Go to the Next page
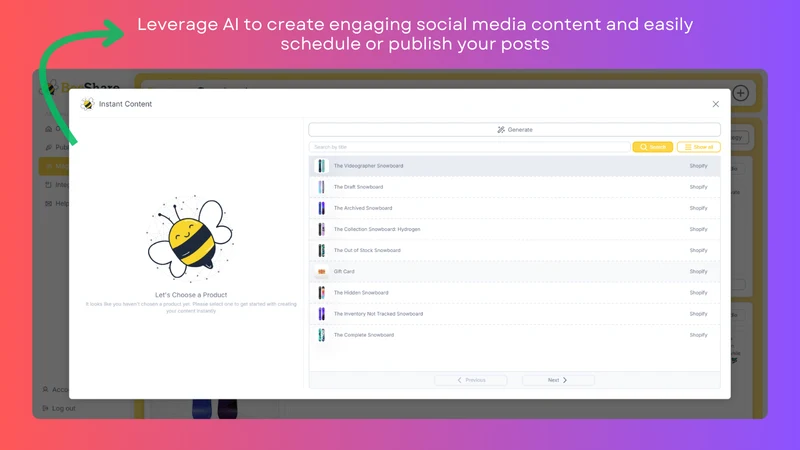Viewport: 800px width, 450px height. click(x=558, y=380)
